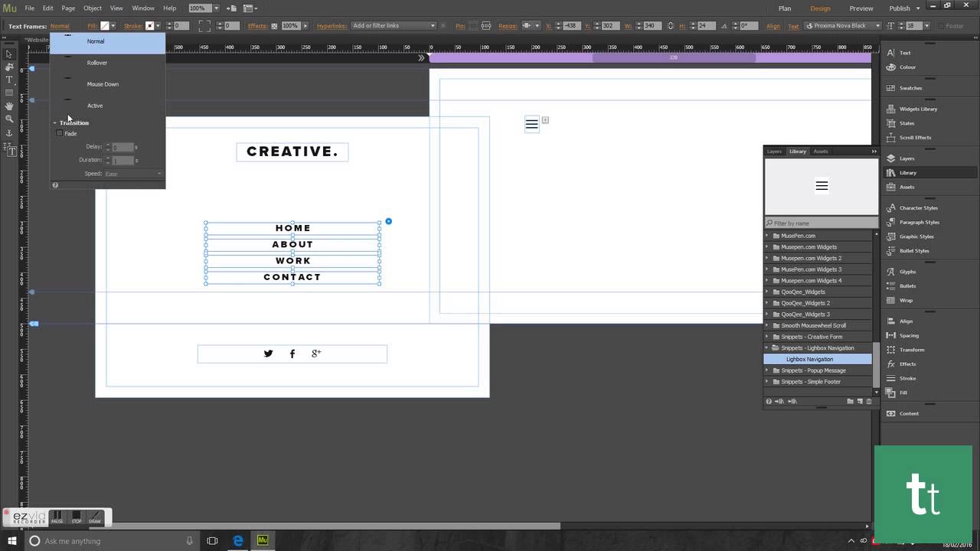Select the Rollover state
980x551 pixels.
107,63
